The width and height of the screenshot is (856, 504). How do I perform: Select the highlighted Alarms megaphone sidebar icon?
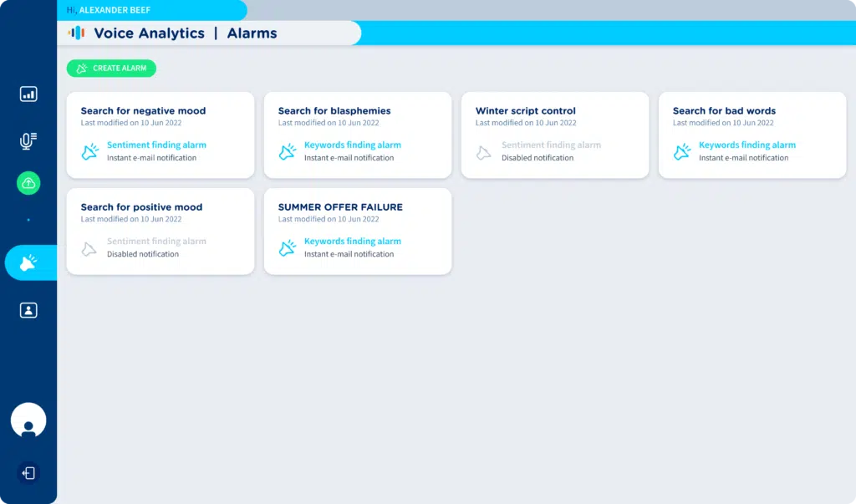(28, 262)
